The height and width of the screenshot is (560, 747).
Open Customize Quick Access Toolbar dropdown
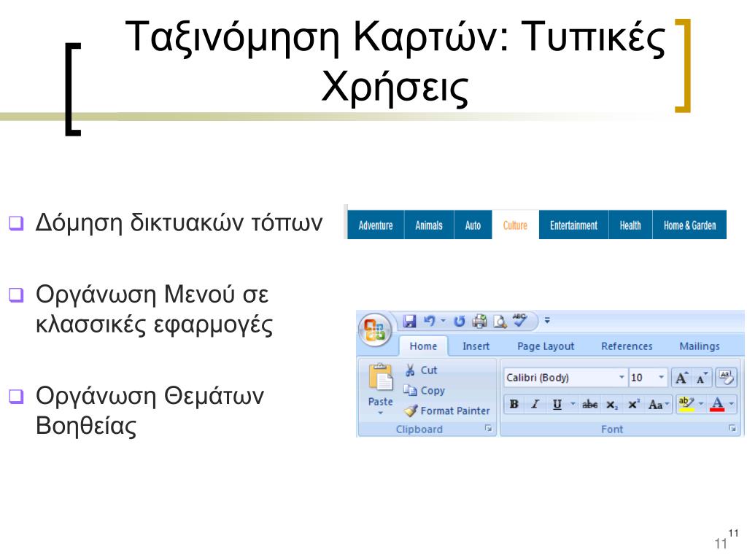coord(547,321)
